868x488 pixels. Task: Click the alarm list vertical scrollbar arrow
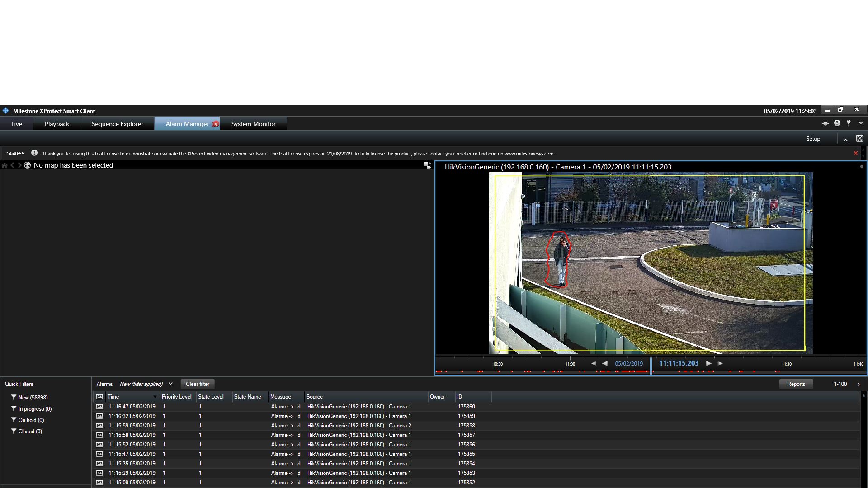(x=863, y=395)
